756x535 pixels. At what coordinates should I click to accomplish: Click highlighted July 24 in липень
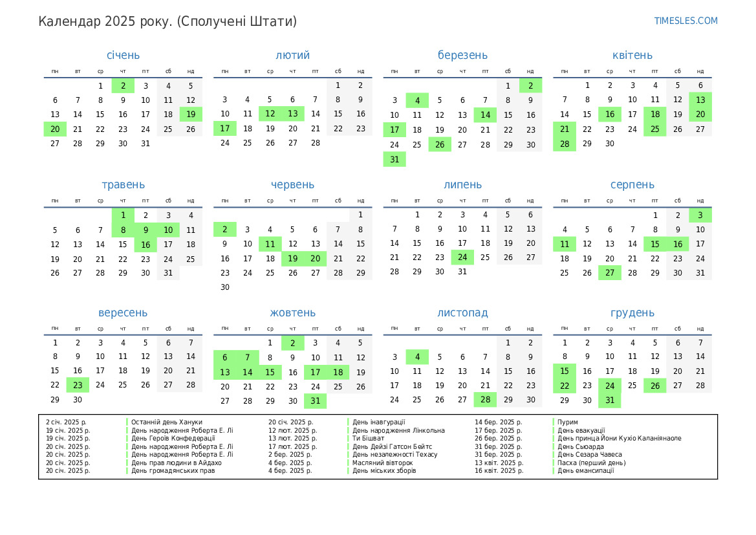(462, 257)
